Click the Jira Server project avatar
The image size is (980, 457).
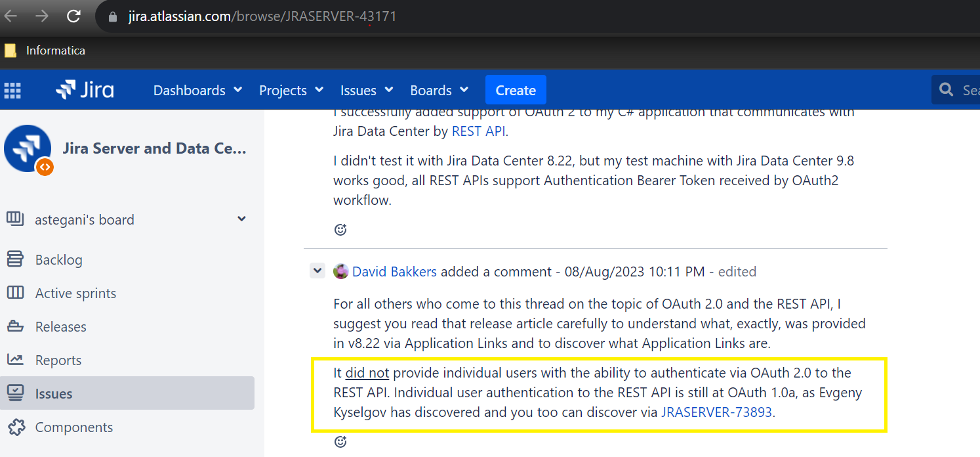pyautogui.click(x=28, y=148)
